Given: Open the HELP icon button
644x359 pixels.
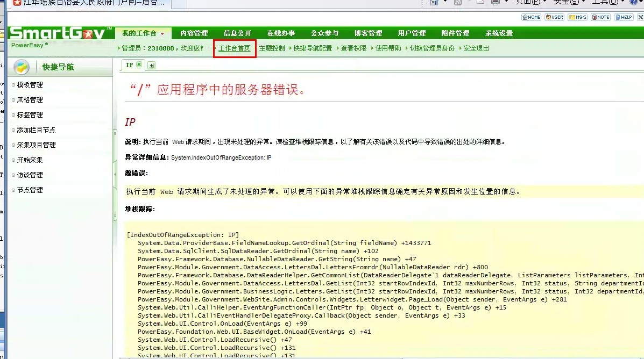Looking at the screenshot, I should coord(624,17).
